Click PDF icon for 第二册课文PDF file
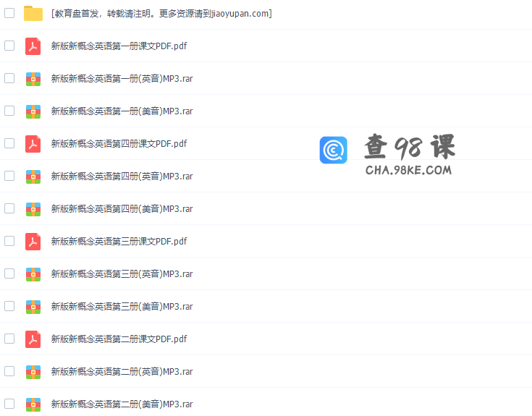532x416 pixels. tap(33, 339)
